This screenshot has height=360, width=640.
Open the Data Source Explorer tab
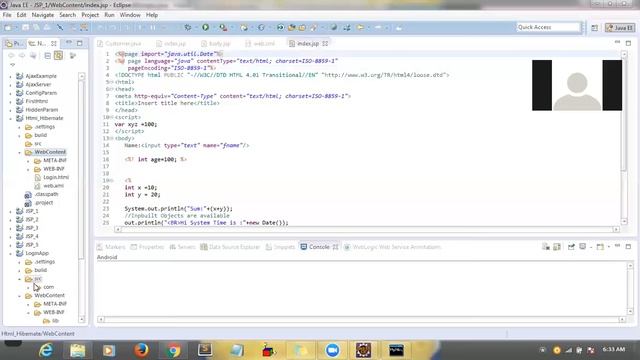[x=230, y=247]
